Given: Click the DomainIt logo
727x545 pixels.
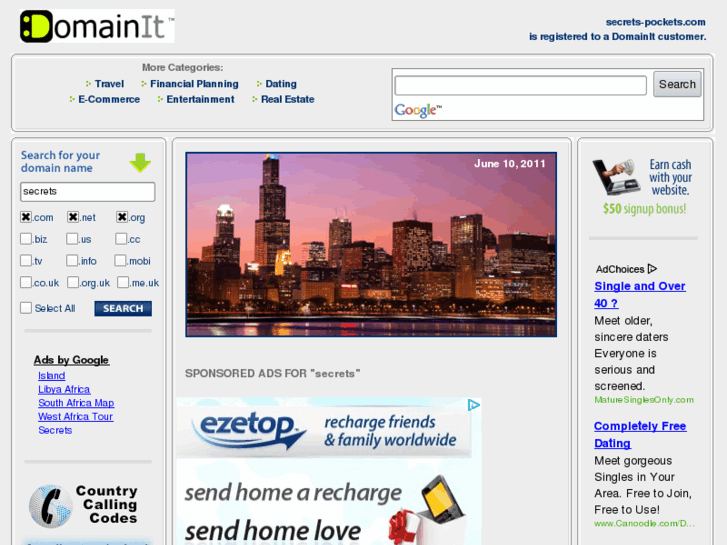Looking at the screenshot, I should (97, 26).
